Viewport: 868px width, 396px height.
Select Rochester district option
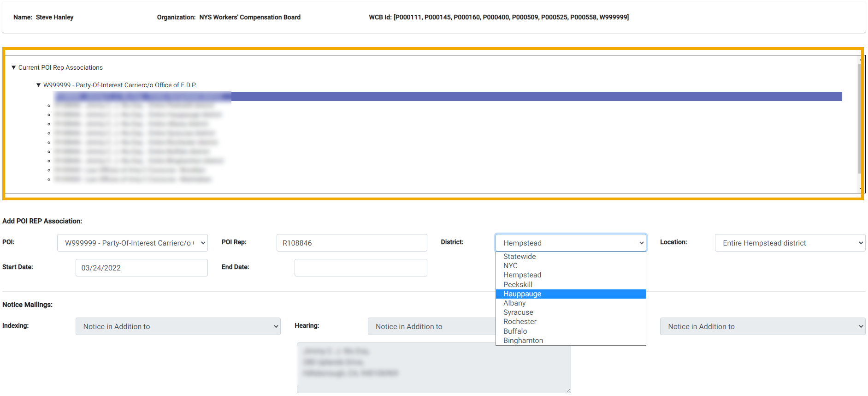tap(520, 322)
